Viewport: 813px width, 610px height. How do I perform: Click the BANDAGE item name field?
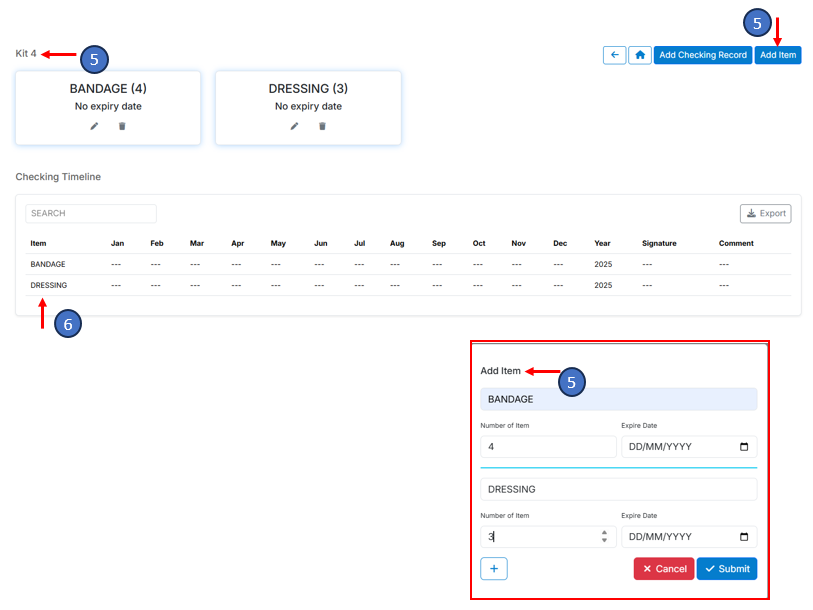point(618,399)
